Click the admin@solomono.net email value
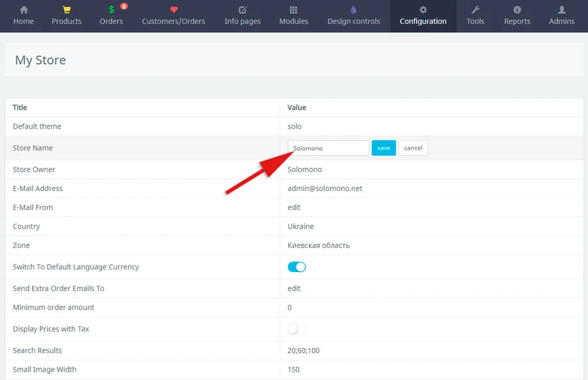588x380 pixels. click(x=325, y=188)
